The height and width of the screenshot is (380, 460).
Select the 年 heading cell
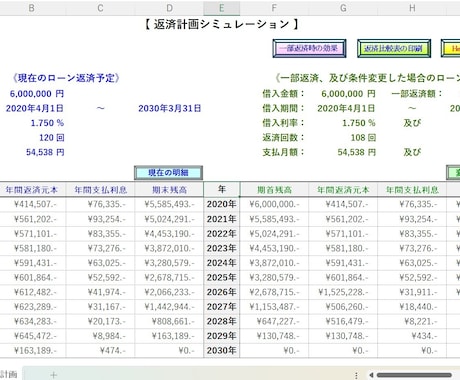[x=222, y=190]
